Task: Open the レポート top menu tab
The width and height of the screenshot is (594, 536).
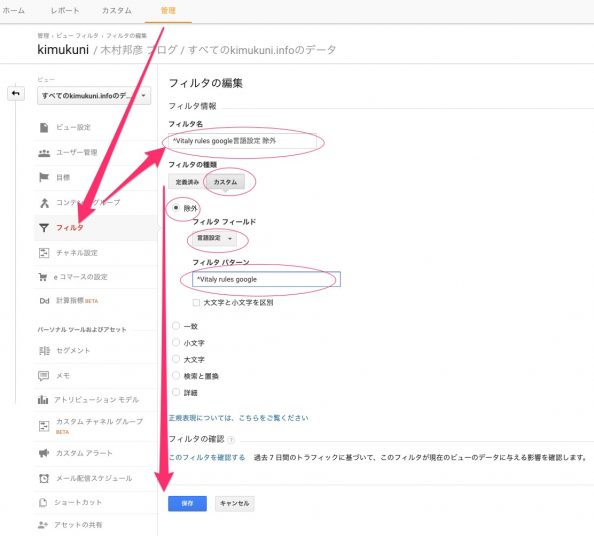Action: [x=65, y=11]
